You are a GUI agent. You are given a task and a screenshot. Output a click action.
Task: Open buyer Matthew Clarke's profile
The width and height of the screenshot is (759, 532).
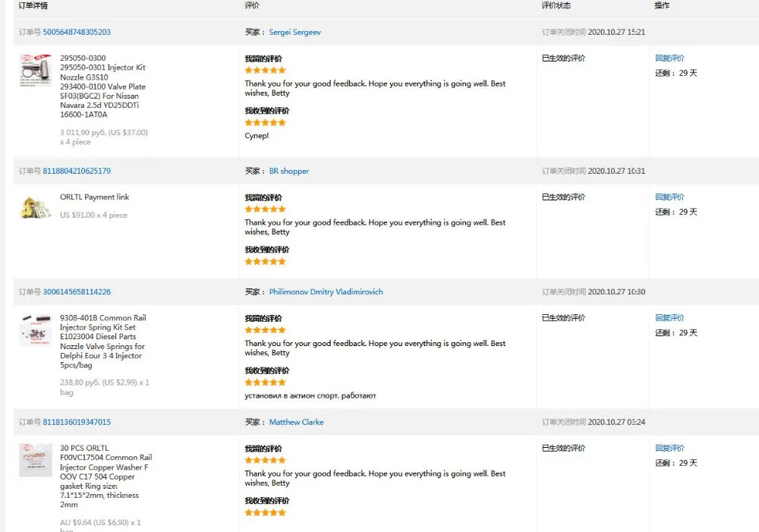point(296,423)
